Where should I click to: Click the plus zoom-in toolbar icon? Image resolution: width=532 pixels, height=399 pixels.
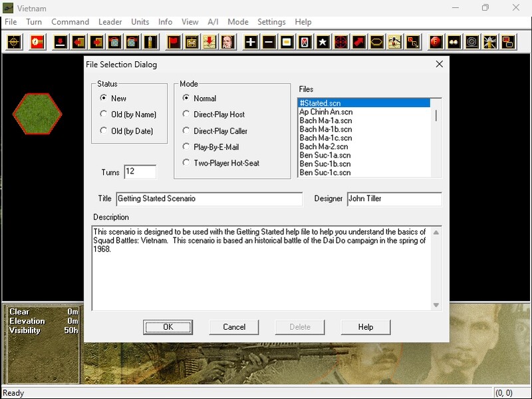click(x=251, y=42)
